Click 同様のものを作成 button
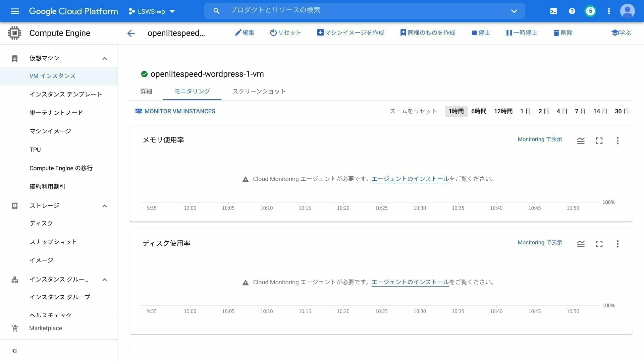The width and height of the screenshot is (644, 362). (428, 33)
